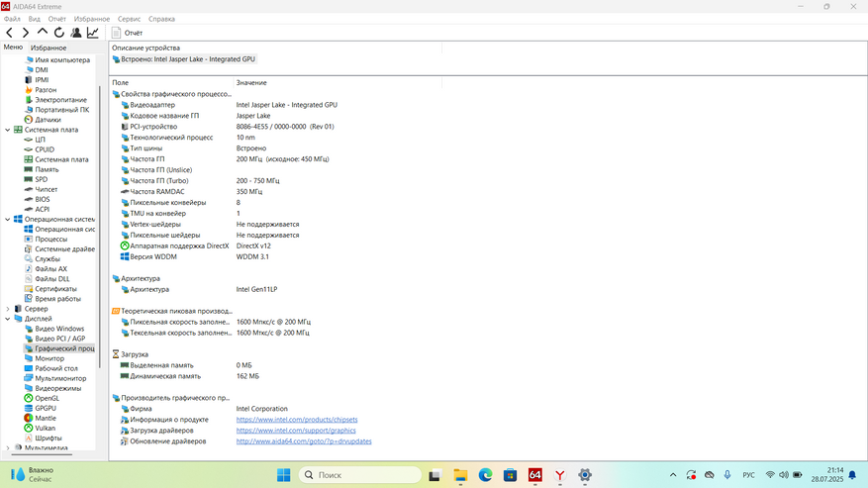The width and height of the screenshot is (868, 488).
Task: Go forward with the right arrow toolbar button
Action: click(26, 33)
